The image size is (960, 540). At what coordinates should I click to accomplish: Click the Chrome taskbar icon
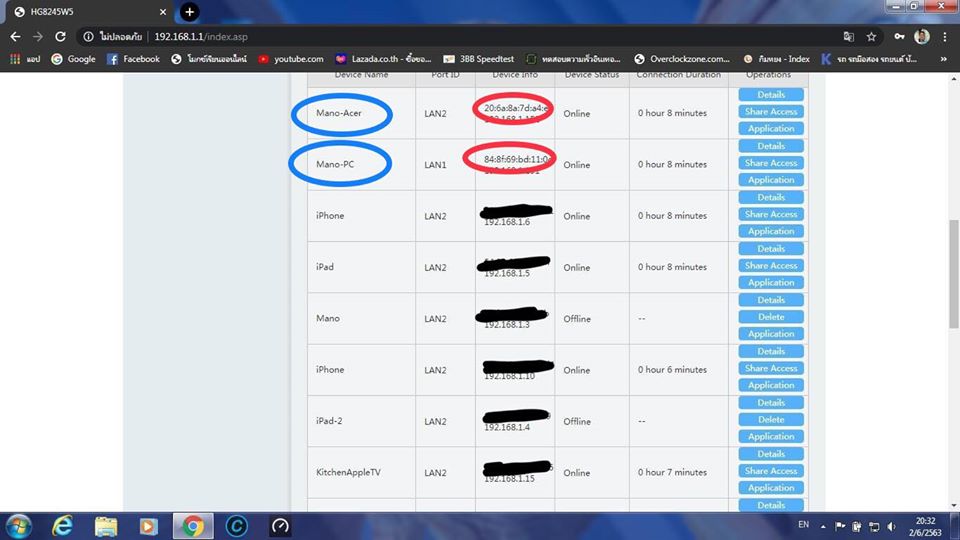point(193,526)
